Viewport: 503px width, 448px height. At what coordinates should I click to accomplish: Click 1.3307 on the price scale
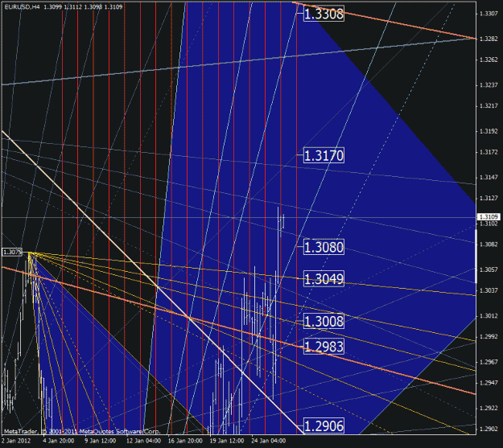pos(489,14)
